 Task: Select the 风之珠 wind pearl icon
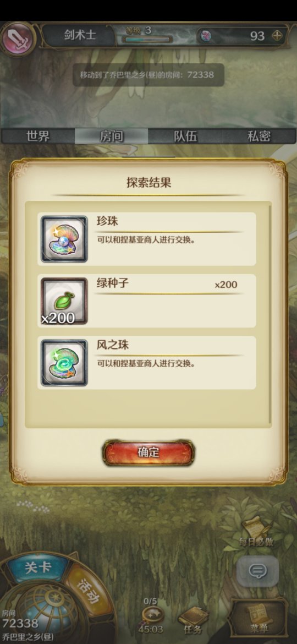[64, 363]
